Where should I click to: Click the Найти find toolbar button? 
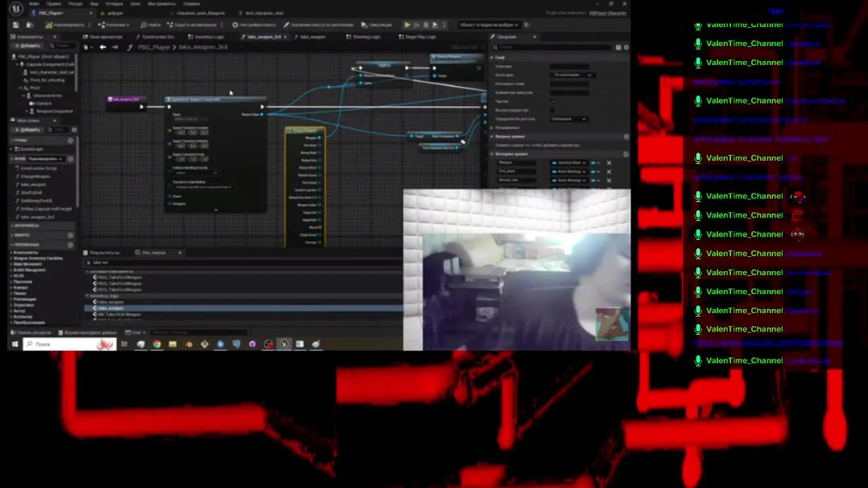click(x=151, y=25)
